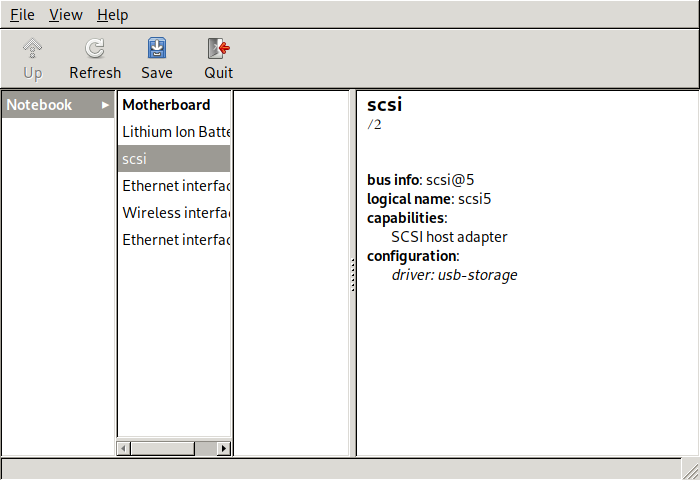Save the hardware report
Image resolution: width=700 pixels, height=480 pixels.
point(157,58)
